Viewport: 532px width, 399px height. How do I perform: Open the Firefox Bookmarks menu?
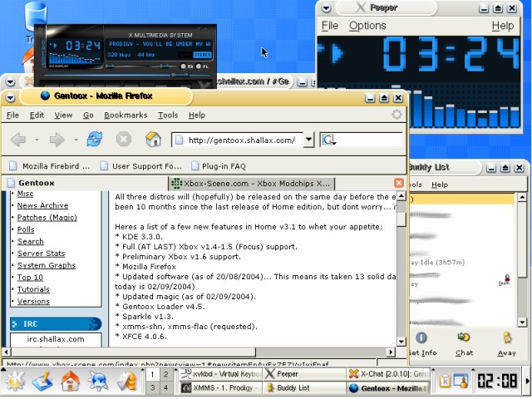126,116
